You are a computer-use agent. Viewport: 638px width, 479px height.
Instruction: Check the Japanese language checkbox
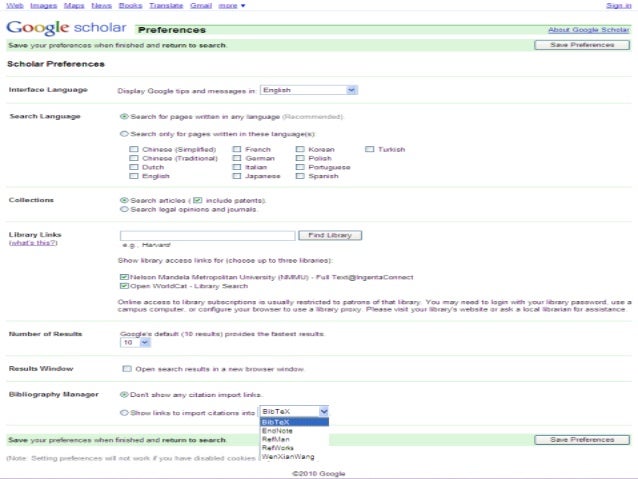(237, 176)
